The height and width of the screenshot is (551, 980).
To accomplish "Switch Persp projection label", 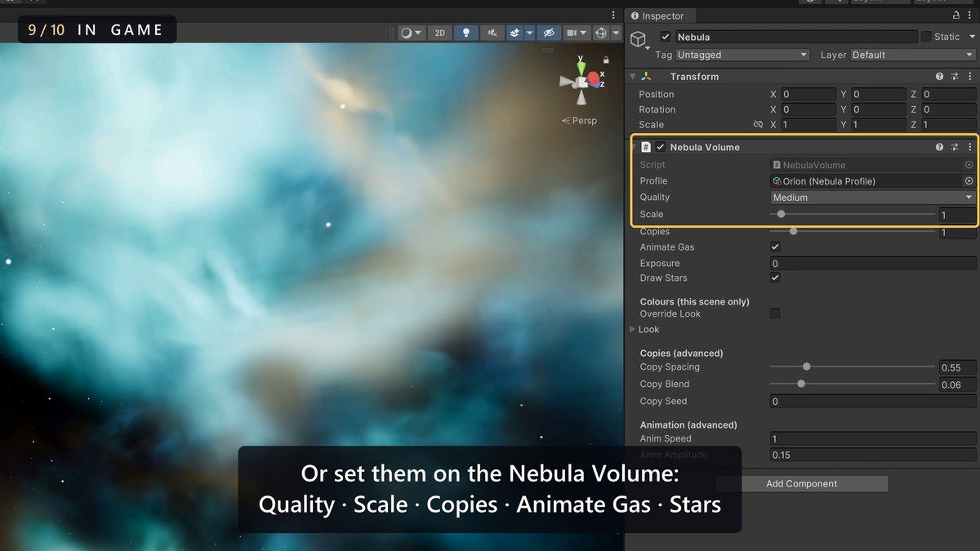I will pyautogui.click(x=579, y=121).
